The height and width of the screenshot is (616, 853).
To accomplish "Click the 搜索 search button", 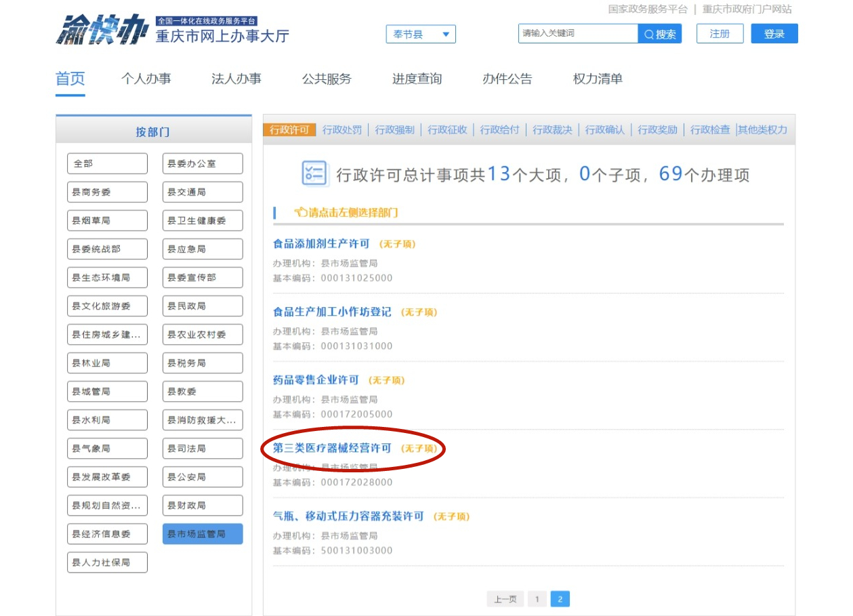I will 659,34.
